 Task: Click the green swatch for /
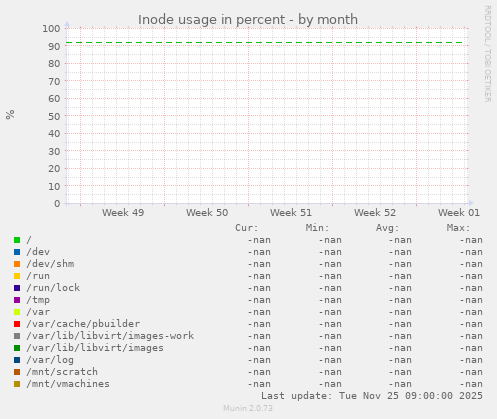tap(17, 240)
